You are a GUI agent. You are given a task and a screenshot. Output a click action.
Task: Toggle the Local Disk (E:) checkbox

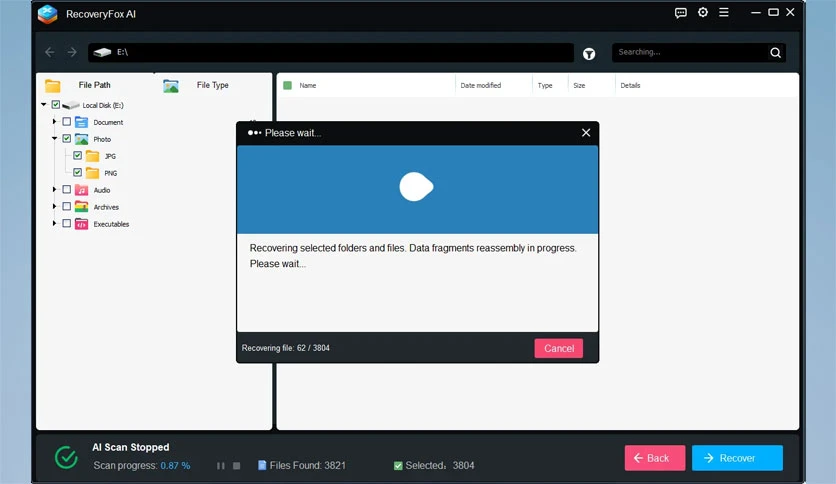(x=55, y=104)
